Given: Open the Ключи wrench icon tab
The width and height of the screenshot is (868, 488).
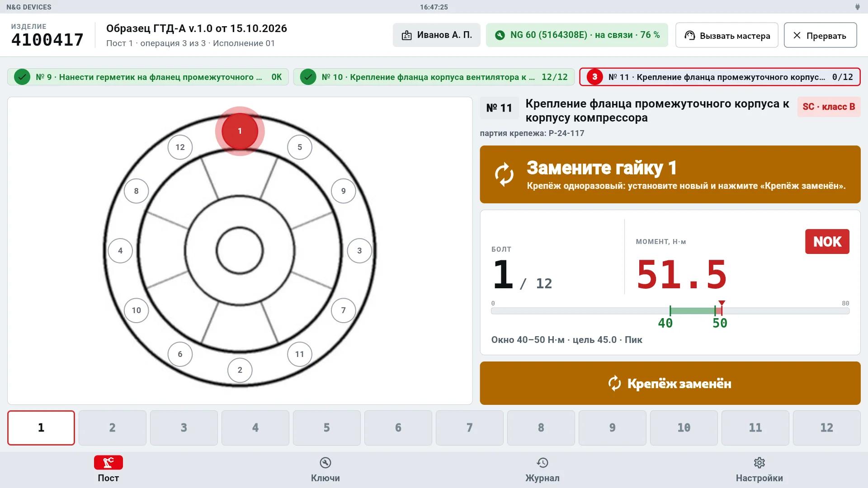Looking at the screenshot, I should point(325,463).
